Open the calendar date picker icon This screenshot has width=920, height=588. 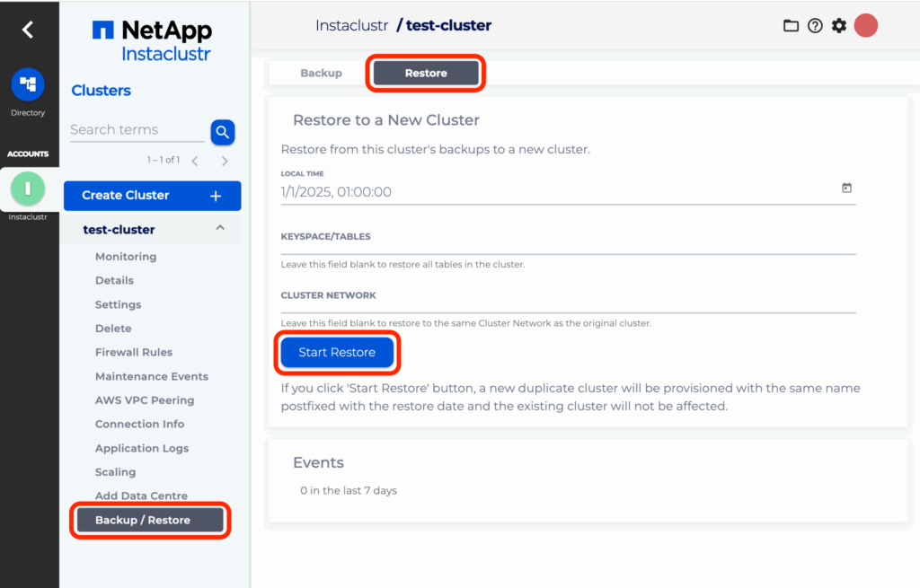846,188
